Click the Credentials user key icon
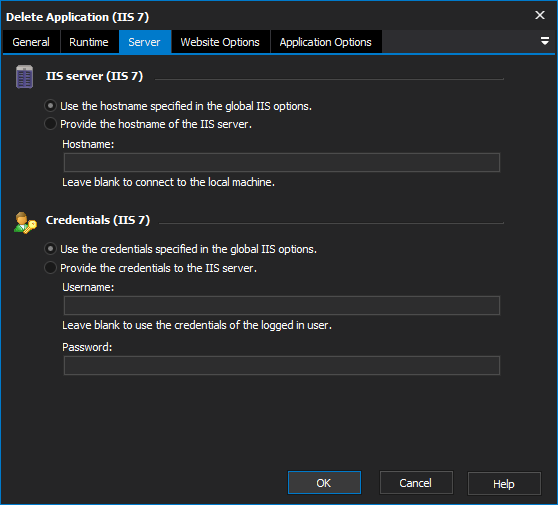 click(x=25, y=223)
